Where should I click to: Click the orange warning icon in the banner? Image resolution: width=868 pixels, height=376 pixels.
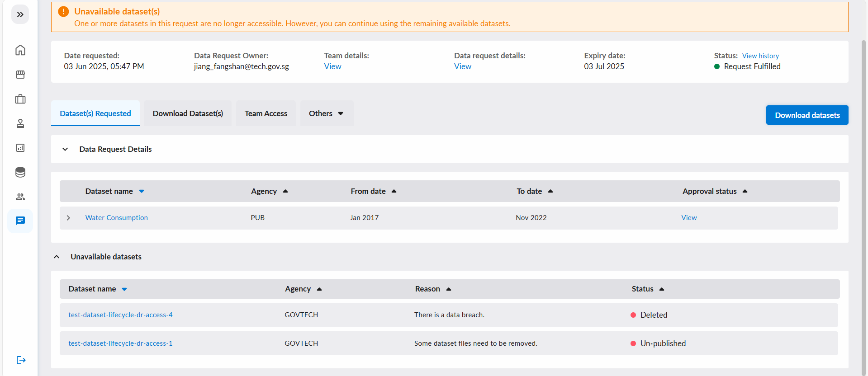pos(63,12)
